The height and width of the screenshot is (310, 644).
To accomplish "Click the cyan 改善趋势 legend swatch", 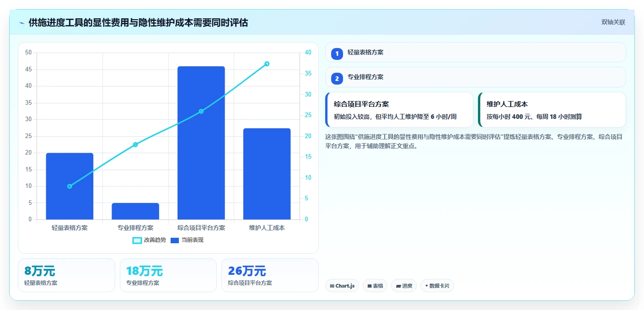I will tap(137, 240).
